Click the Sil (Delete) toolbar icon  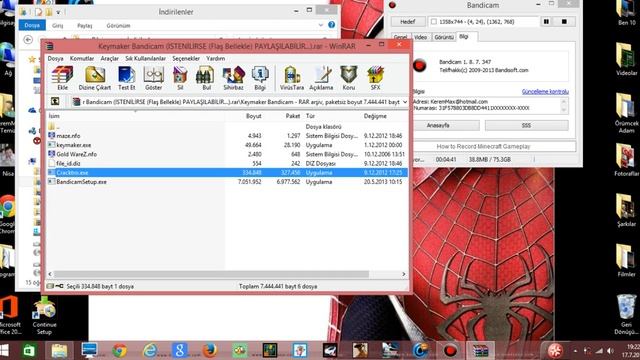[x=180, y=78]
